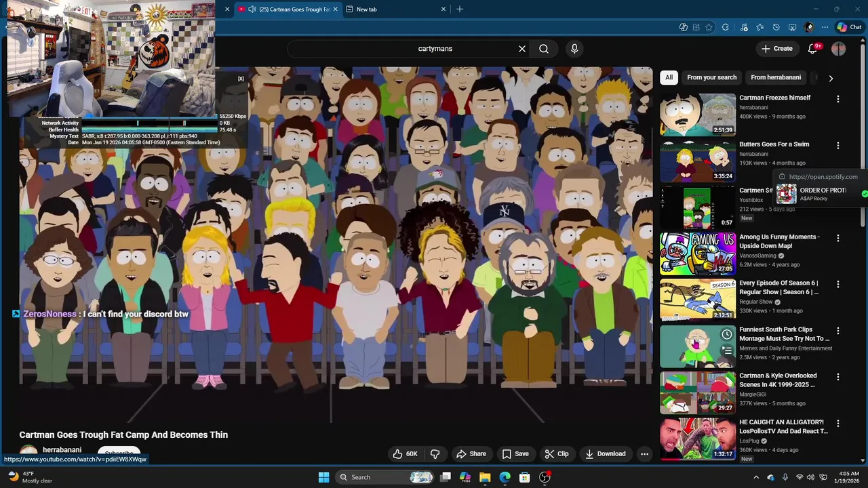Open File Explorer from taskbar
868x488 pixels.
pos(485,477)
